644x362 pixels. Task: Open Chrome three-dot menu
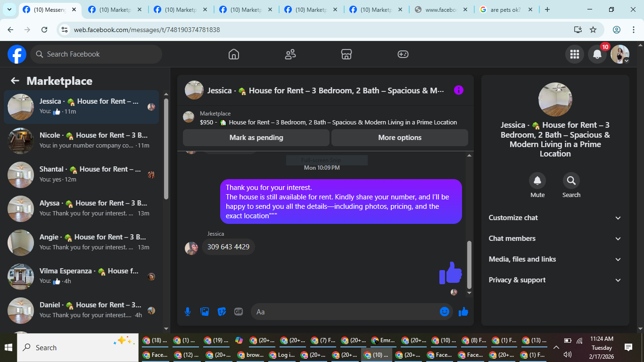634,30
